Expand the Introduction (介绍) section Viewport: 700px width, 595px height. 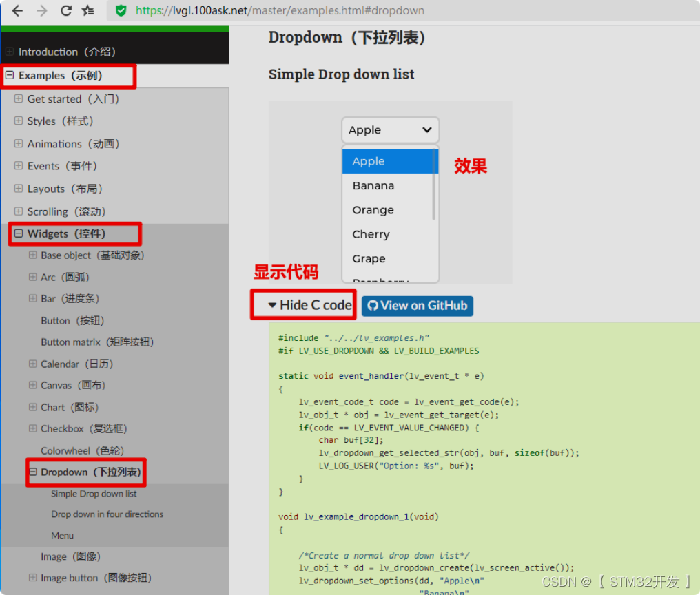click(x=10, y=52)
